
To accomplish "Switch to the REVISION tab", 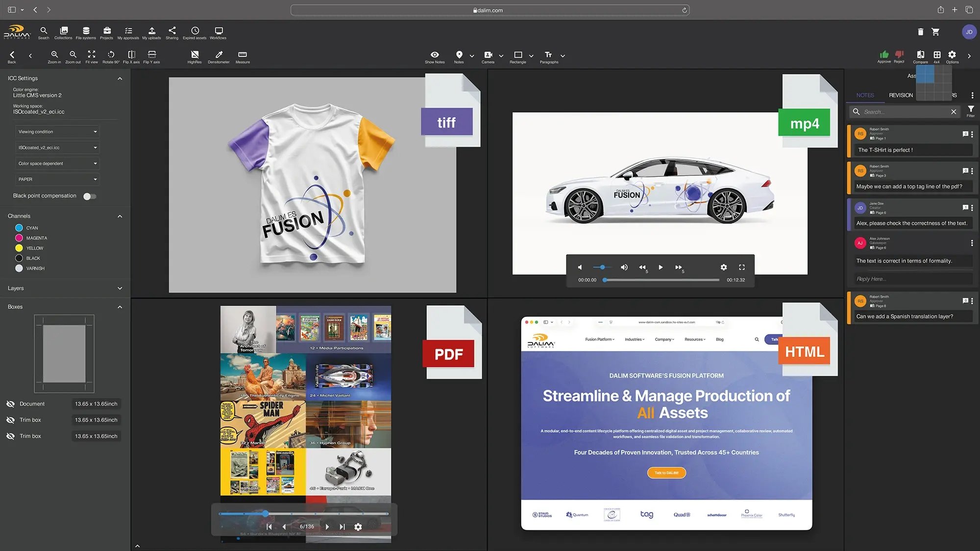I will pyautogui.click(x=901, y=95).
